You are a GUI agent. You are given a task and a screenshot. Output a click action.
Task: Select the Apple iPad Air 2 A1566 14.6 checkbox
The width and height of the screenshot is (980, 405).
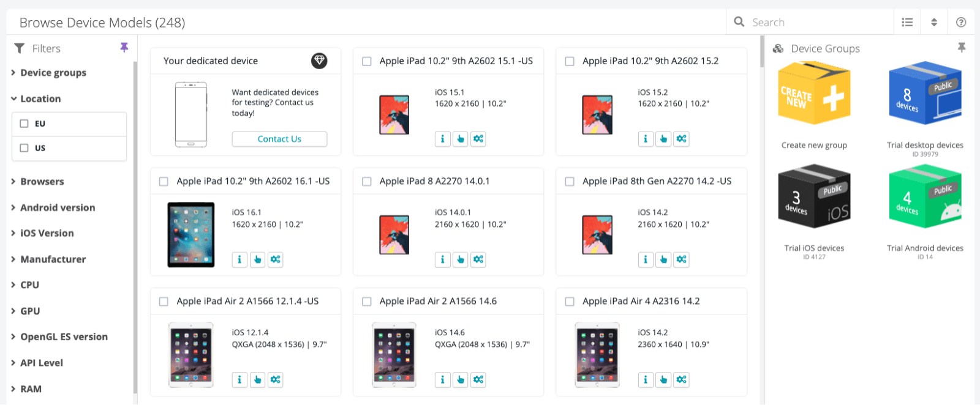(367, 302)
